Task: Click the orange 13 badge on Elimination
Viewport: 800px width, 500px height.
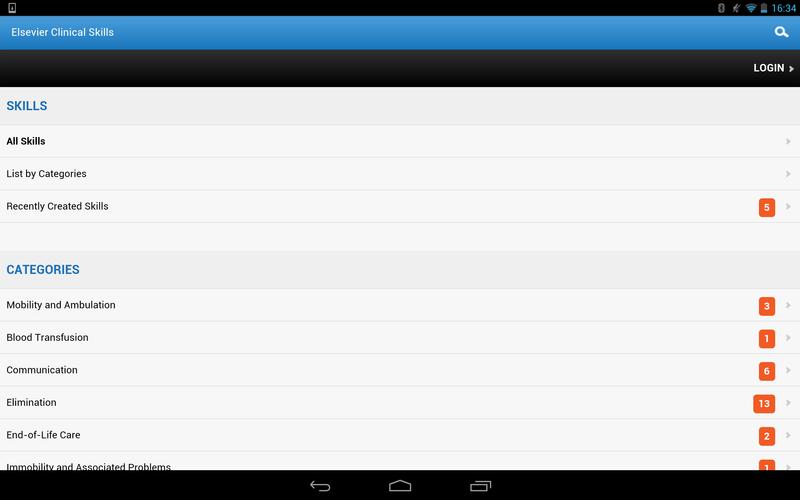Action: tap(764, 404)
